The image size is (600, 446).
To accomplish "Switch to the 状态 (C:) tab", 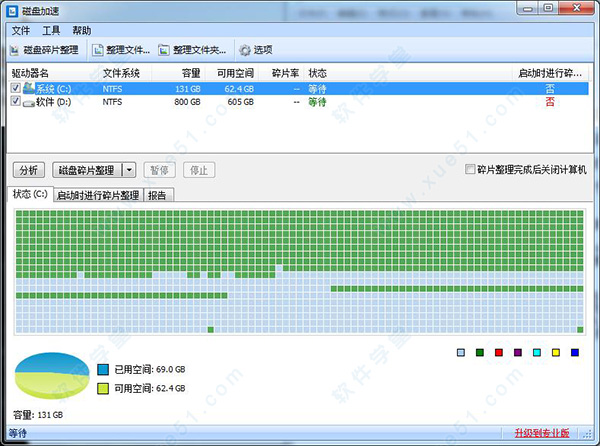I will tap(30, 194).
